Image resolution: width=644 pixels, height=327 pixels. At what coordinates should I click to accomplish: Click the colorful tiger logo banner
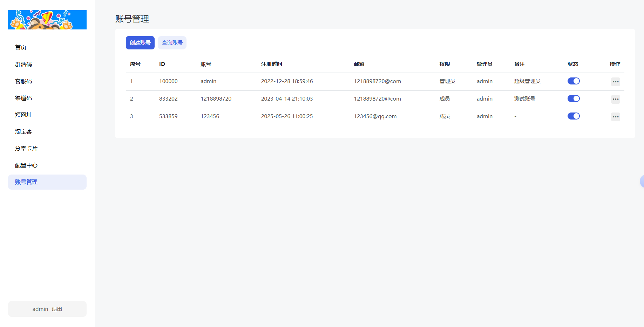47,20
